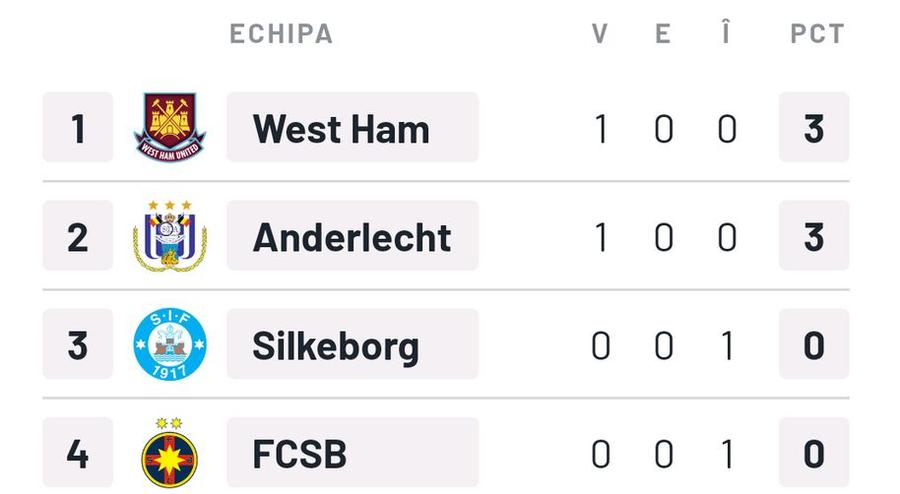Open the Anderlecht team name
Viewport: 900px width, 494px height.
(352, 235)
